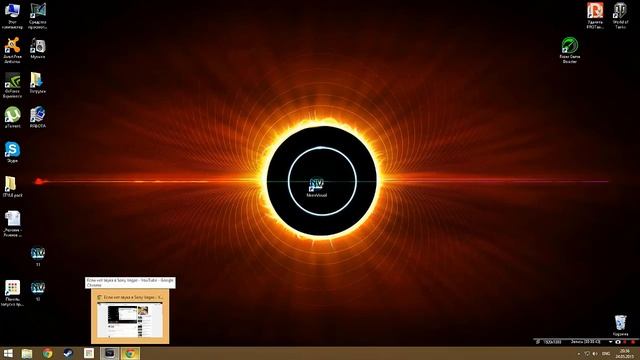The width and height of the screenshot is (640, 360).
Task: Open the STYLE pack folder
Action: pos(12,187)
